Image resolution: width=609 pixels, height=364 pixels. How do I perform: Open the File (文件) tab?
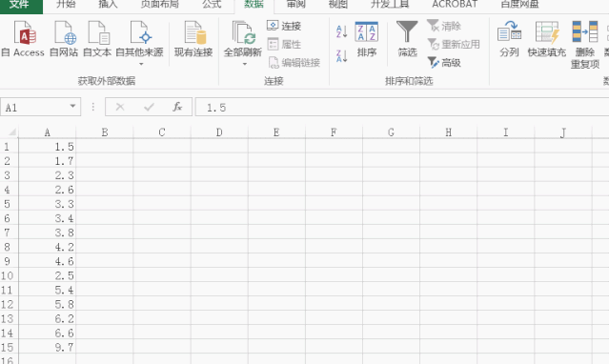click(20, 5)
